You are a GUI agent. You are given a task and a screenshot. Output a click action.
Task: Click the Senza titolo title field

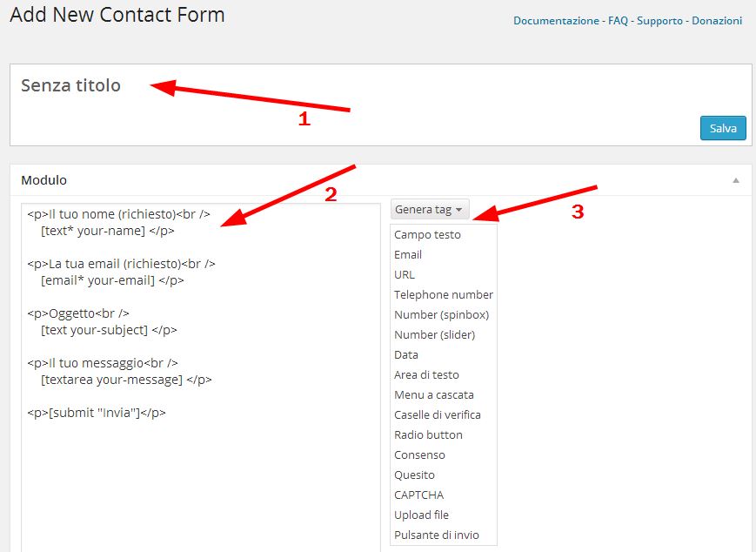pyautogui.click(x=70, y=85)
